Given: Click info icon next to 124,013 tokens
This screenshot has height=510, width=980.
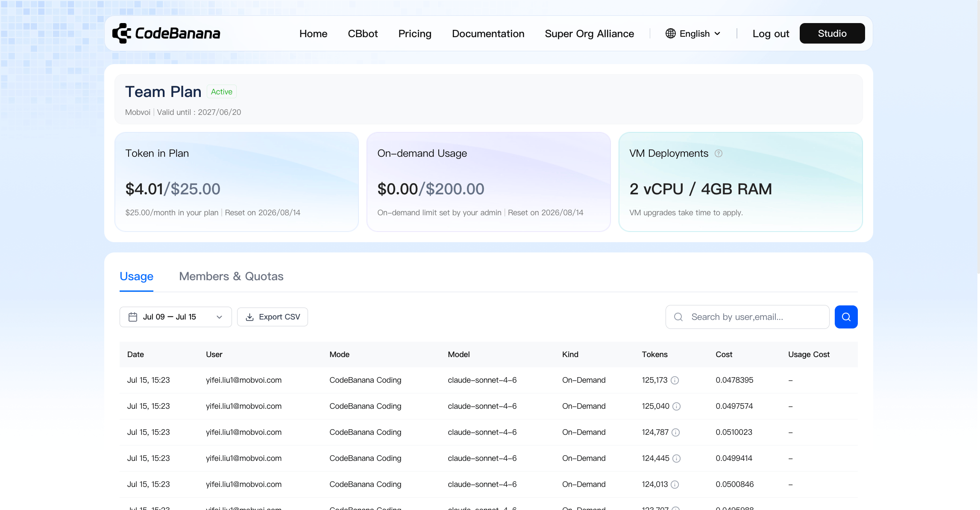Looking at the screenshot, I should click(675, 484).
